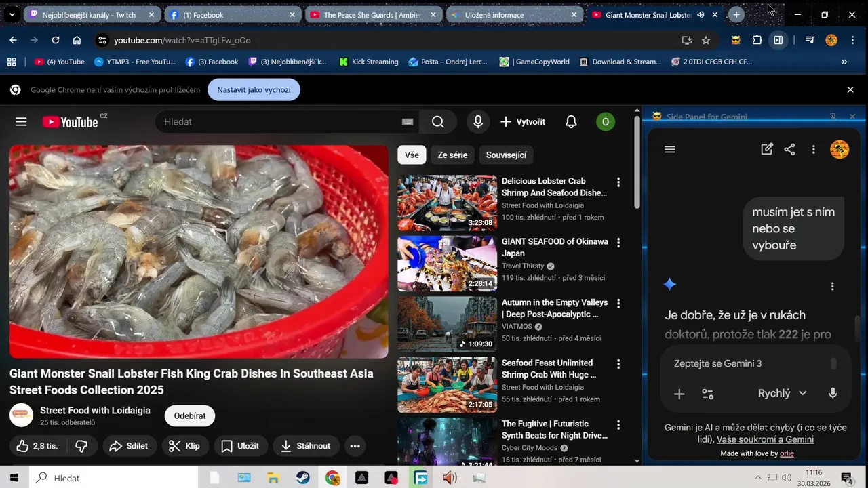Open Chrome three-dot main menu

click(x=852, y=40)
